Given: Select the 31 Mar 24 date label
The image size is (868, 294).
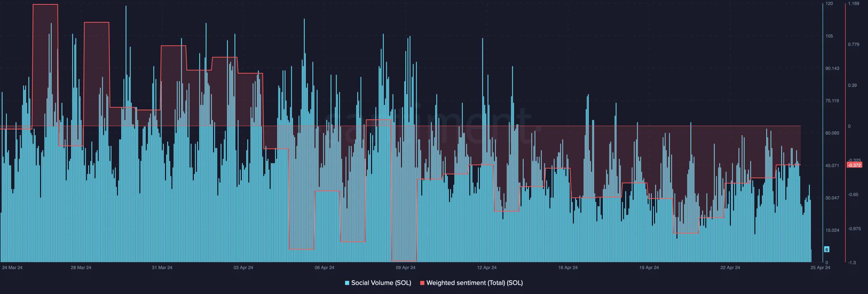Looking at the screenshot, I should [x=162, y=268].
